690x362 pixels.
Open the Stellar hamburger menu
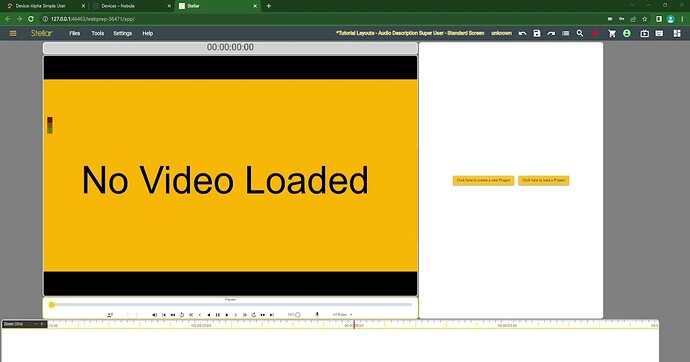(13, 33)
